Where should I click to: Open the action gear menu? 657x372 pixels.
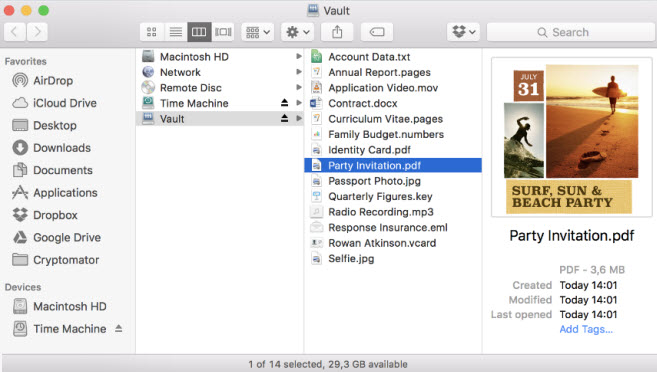click(x=297, y=32)
